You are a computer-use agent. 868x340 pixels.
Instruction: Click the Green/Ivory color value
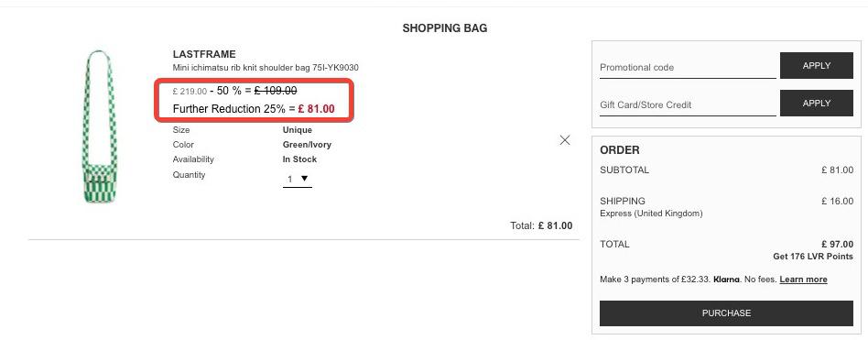(x=307, y=145)
